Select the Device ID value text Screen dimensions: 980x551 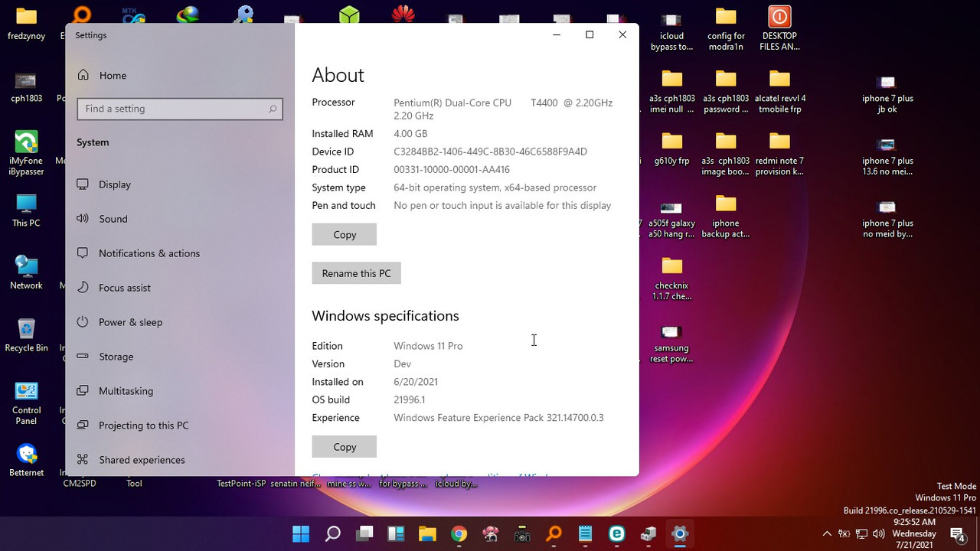point(490,152)
